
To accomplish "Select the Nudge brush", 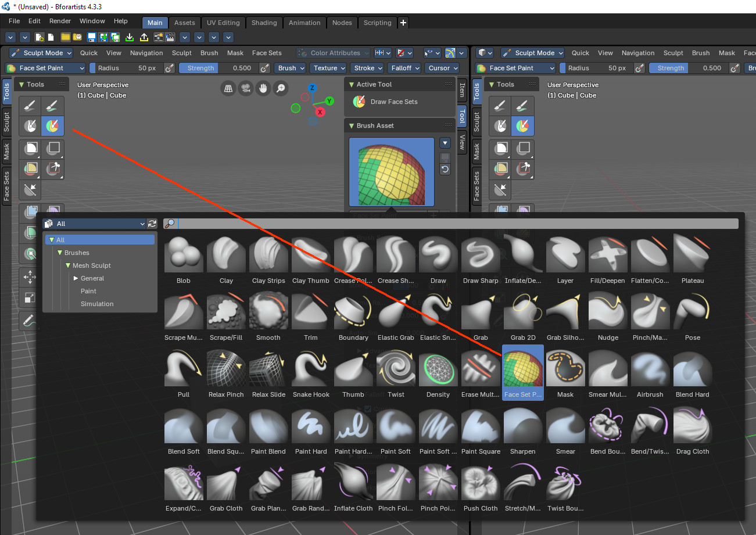I will point(608,315).
